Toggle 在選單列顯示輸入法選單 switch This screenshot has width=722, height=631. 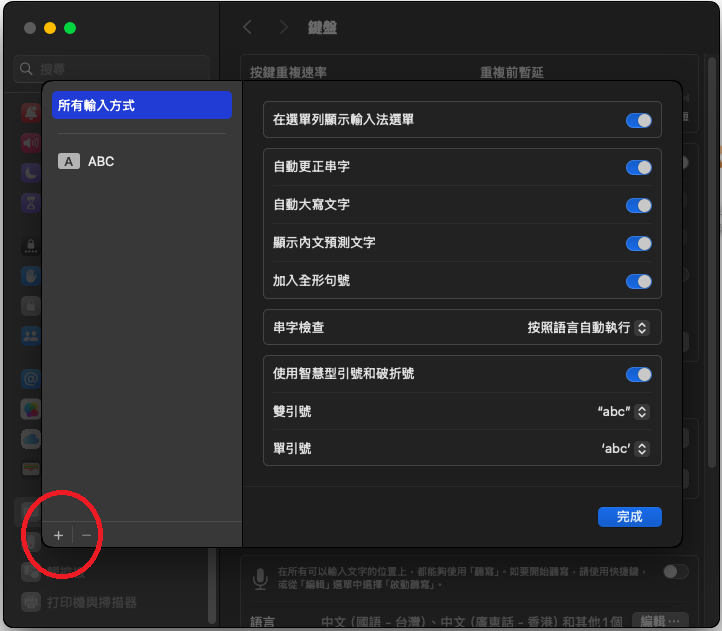[x=638, y=120]
